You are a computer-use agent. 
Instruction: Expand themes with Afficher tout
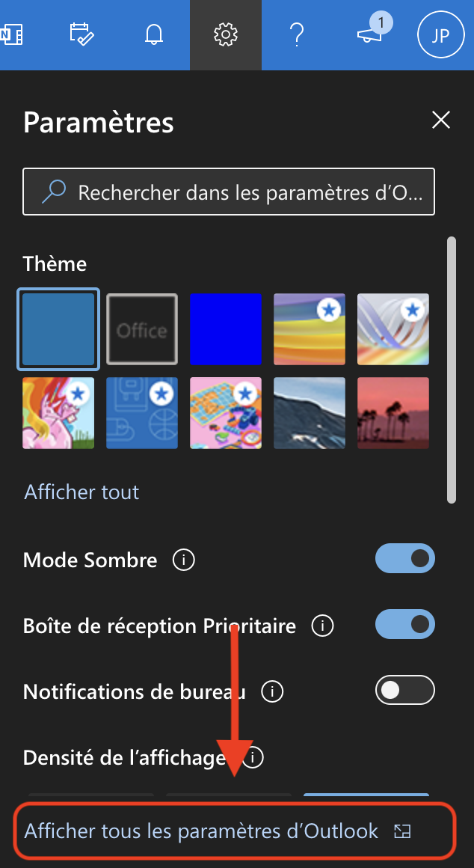(81, 492)
